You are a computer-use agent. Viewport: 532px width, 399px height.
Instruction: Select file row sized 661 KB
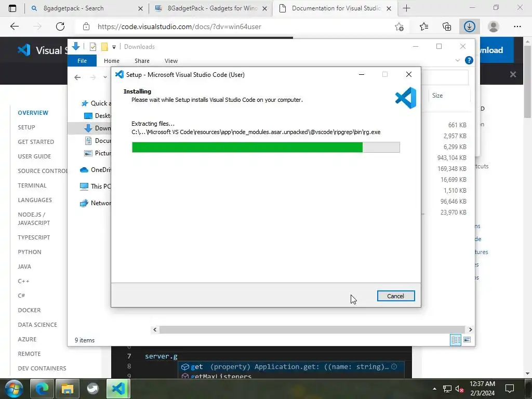(457, 125)
